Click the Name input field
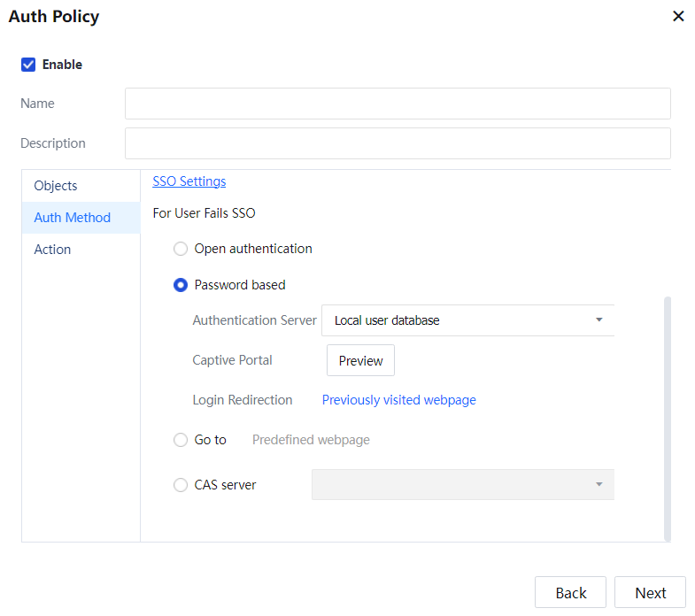Image resolution: width=695 pixels, height=616 pixels. pos(398,104)
